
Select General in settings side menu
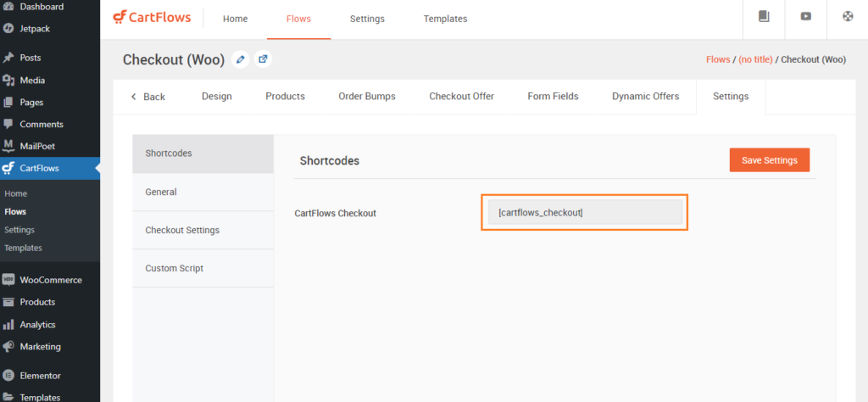[x=203, y=193]
